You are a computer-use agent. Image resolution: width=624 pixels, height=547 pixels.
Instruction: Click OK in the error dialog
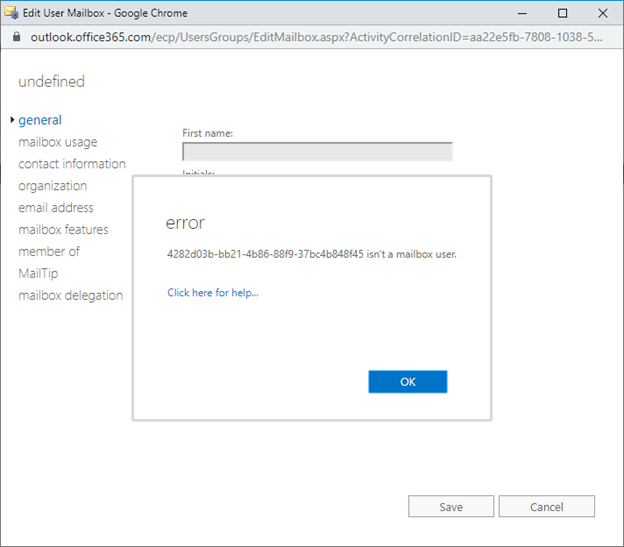coord(408,382)
